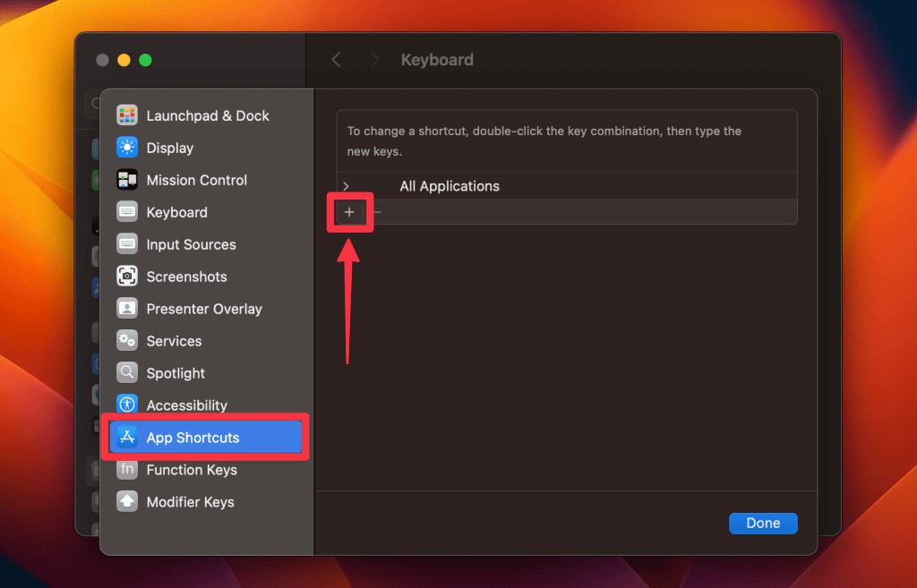Open the Mission Control icon
The width and height of the screenshot is (917, 588).
127,180
